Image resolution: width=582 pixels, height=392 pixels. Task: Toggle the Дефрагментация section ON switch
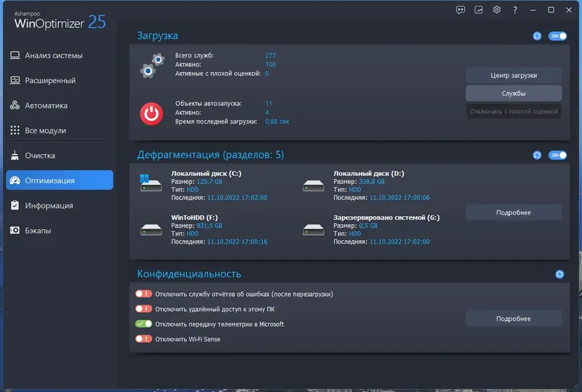[557, 155]
